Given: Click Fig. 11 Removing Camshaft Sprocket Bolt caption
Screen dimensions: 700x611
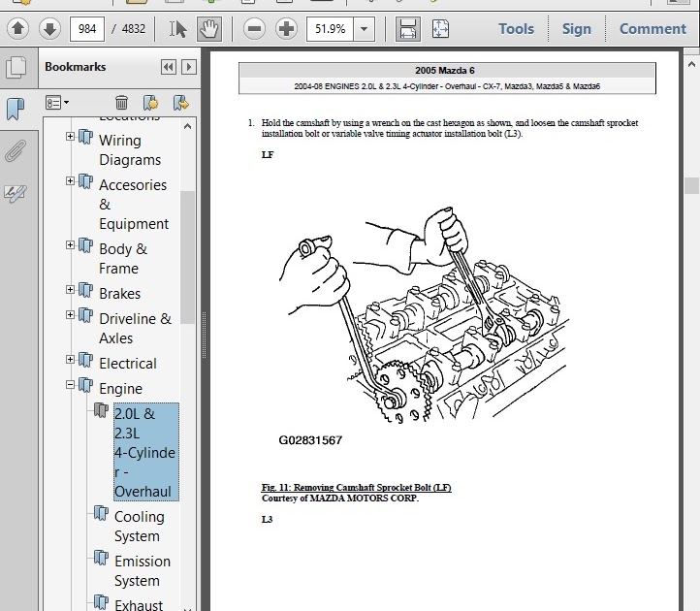Looking at the screenshot, I should 356,487.
